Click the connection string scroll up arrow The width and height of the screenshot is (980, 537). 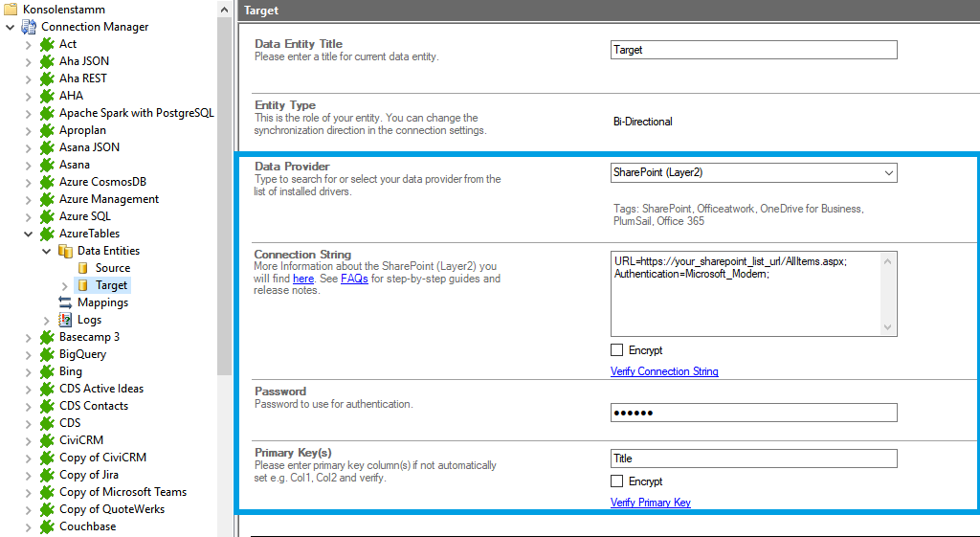(x=888, y=260)
